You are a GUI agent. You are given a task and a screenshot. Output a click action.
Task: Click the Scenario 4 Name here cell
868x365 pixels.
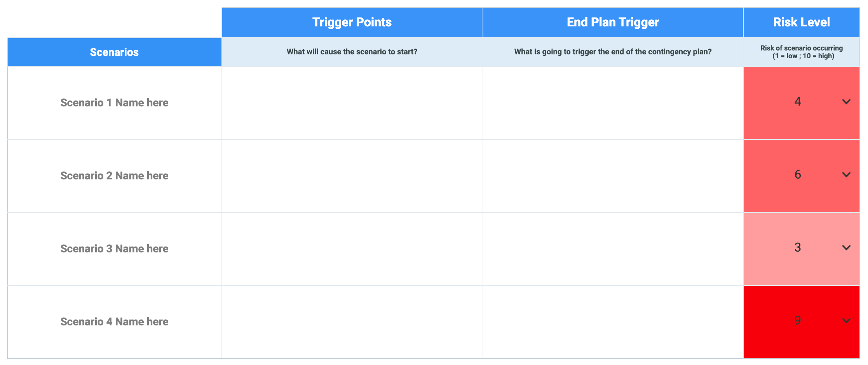(x=114, y=322)
